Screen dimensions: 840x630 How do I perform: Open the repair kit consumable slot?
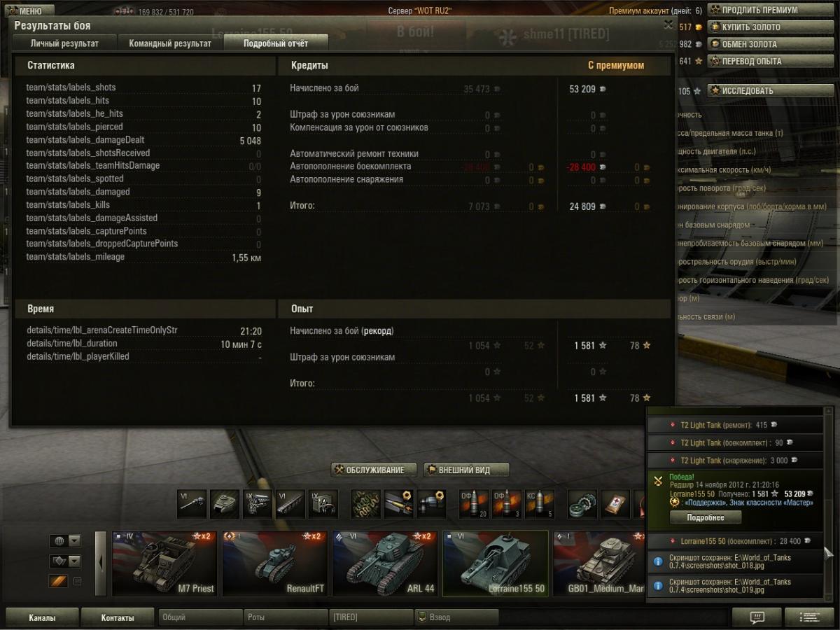click(582, 503)
